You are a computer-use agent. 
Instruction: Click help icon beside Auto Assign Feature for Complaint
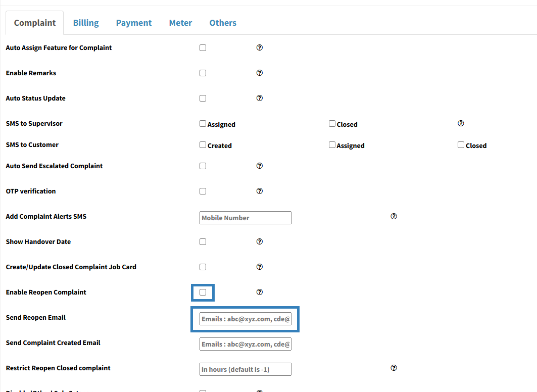pos(260,47)
